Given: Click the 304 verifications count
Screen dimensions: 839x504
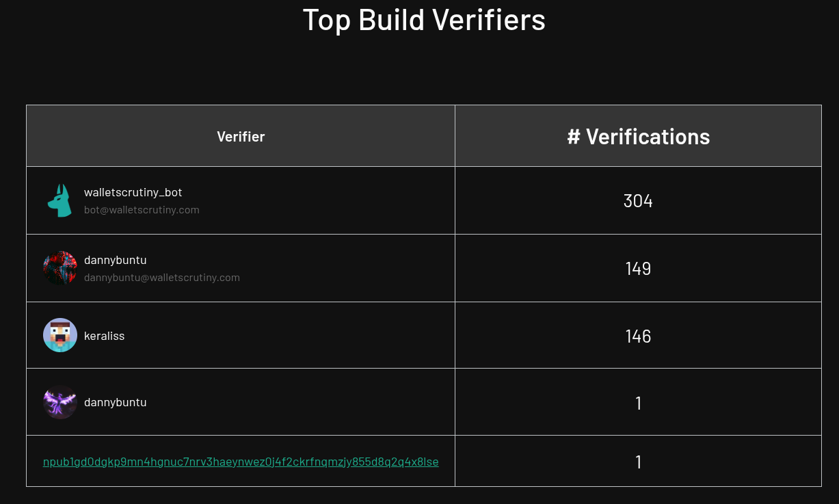Looking at the screenshot, I should pos(638,201).
